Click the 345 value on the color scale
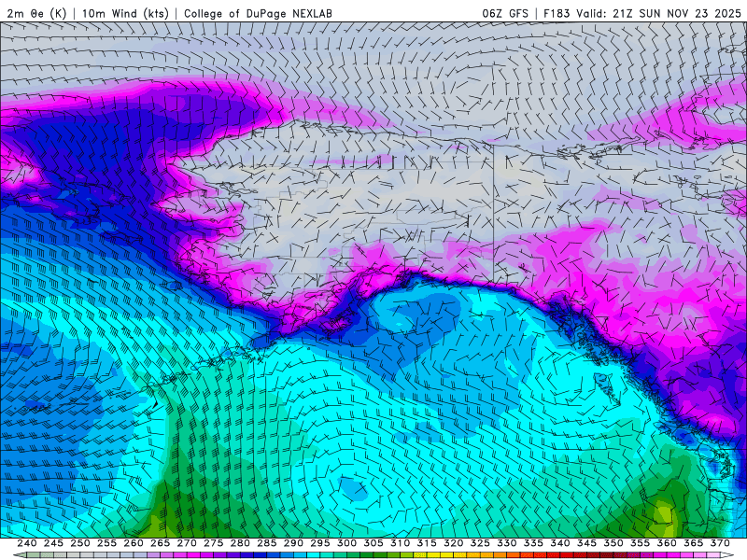Viewport: 747px width, 560px height. [587, 543]
